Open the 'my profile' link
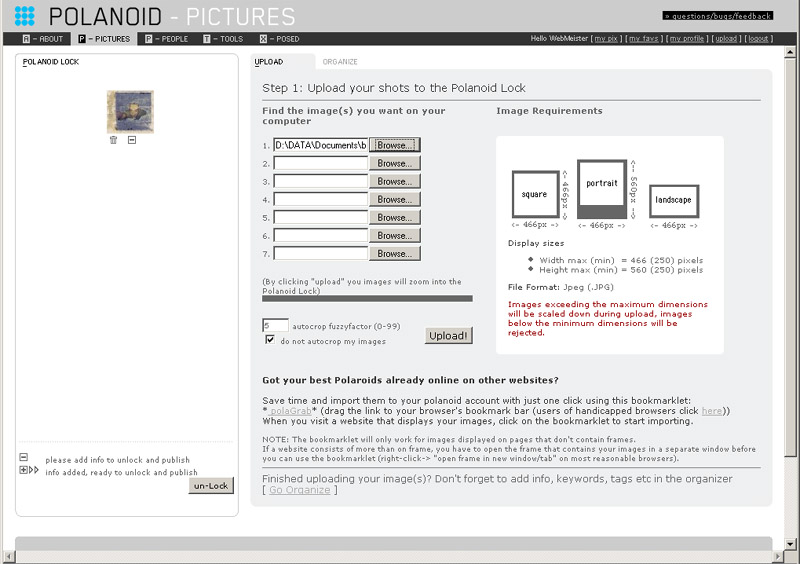The width and height of the screenshot is (800, 564). [x=687, y=39]
